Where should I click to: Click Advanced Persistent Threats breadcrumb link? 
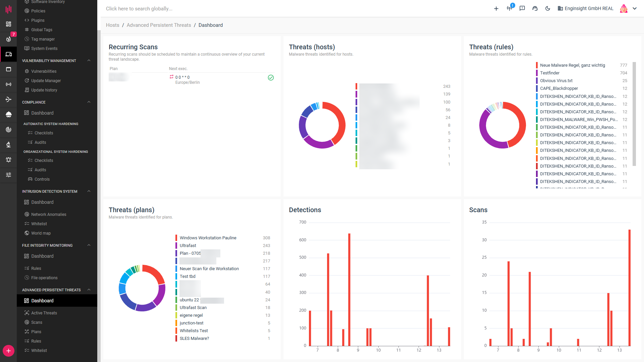pyautogui.click(x=159, y=25)
